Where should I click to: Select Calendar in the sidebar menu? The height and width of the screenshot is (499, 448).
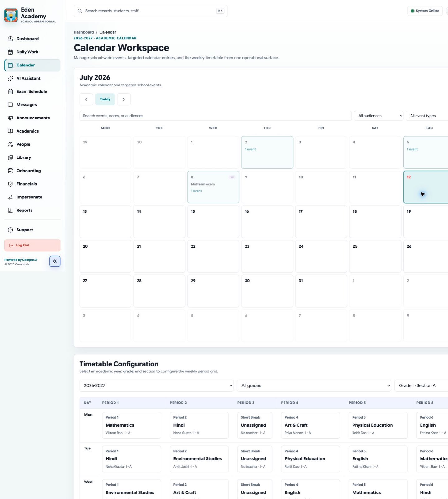tap(32, 65)
